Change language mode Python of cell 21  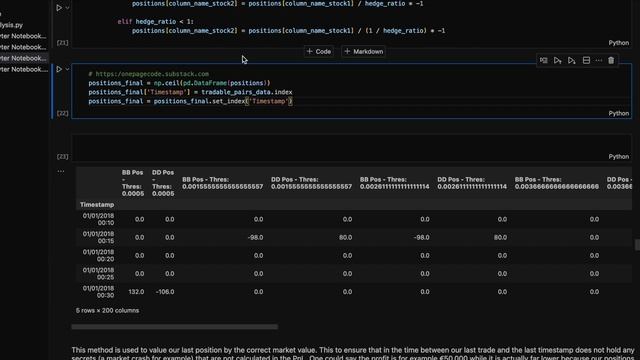pyautogui.click(x=619, y=43)
